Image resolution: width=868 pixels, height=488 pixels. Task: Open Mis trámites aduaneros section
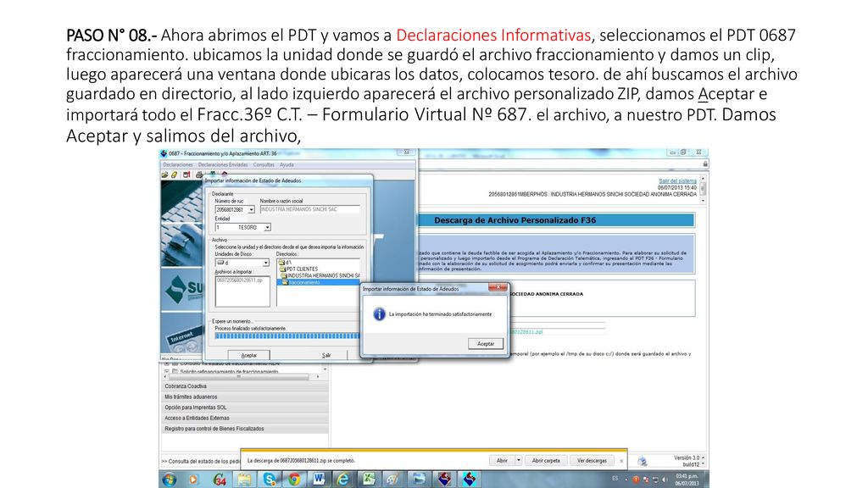[245, 396]
